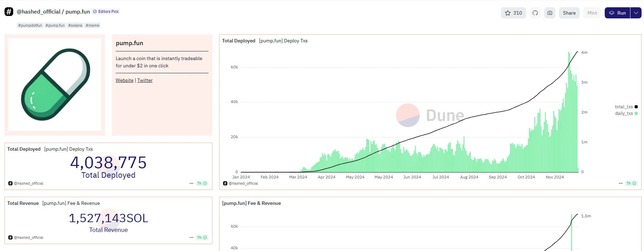
Task: Open three-dot menu on Deploy Txs chart
Action: coord(621,183)
